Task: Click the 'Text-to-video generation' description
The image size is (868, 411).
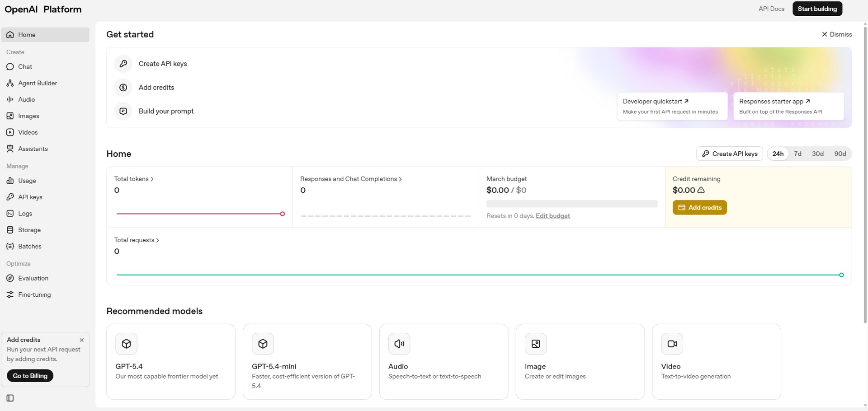Action: [x=696, y=376]
